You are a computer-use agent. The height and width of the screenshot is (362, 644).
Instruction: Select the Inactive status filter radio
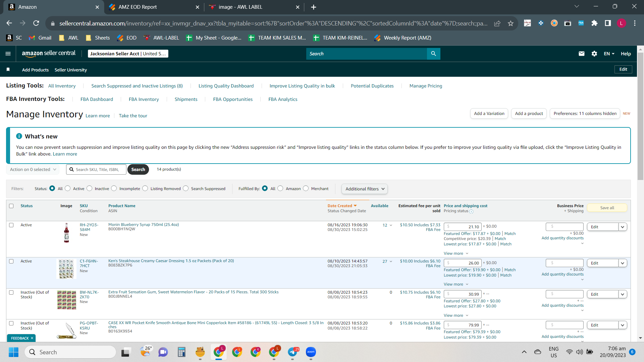pyautogui.click(x=90, y=188)
